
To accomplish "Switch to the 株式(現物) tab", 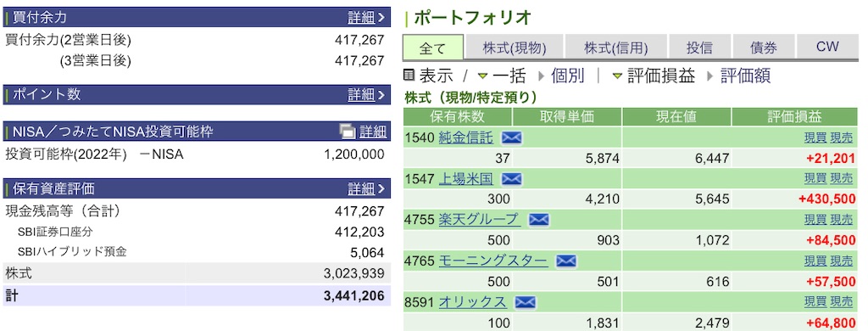I will pyautogui.click(x=515, y=48).
